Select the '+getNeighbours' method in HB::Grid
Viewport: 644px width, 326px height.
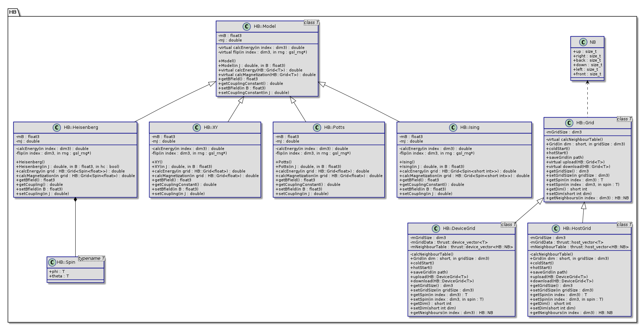pos(587,198)
